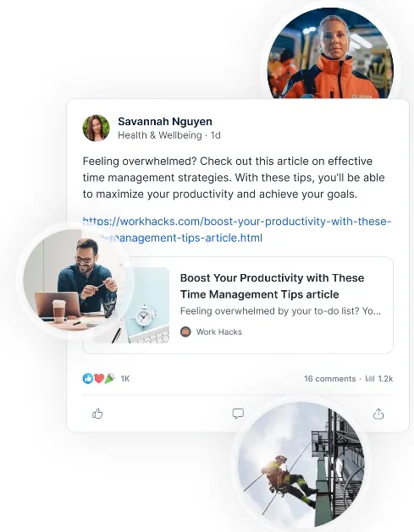Click the Work Hacks source name

tap(219, 332)
